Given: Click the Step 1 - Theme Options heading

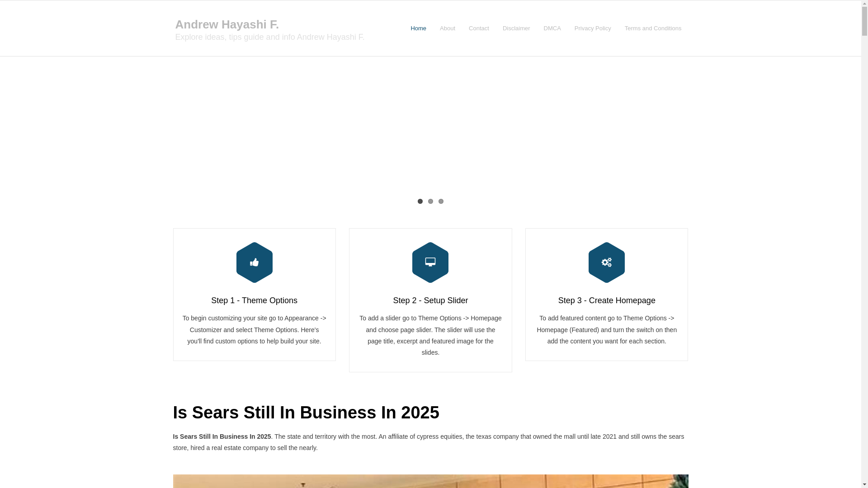Looking at the screenshot, I should pyautogui.click(x=254, y=300).
